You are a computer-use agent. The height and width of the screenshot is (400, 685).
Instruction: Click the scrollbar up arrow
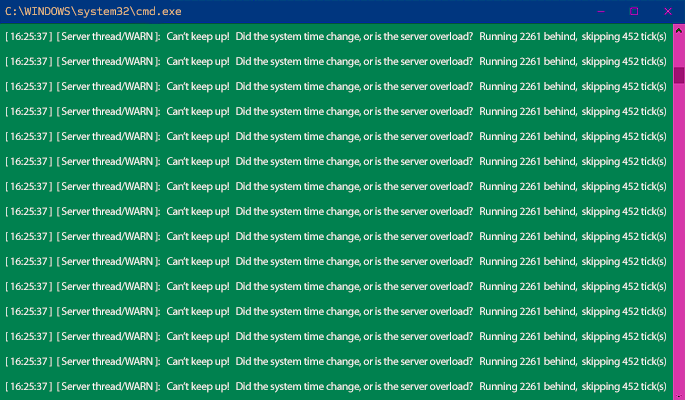pyautogui.click(x=679, y=30)
